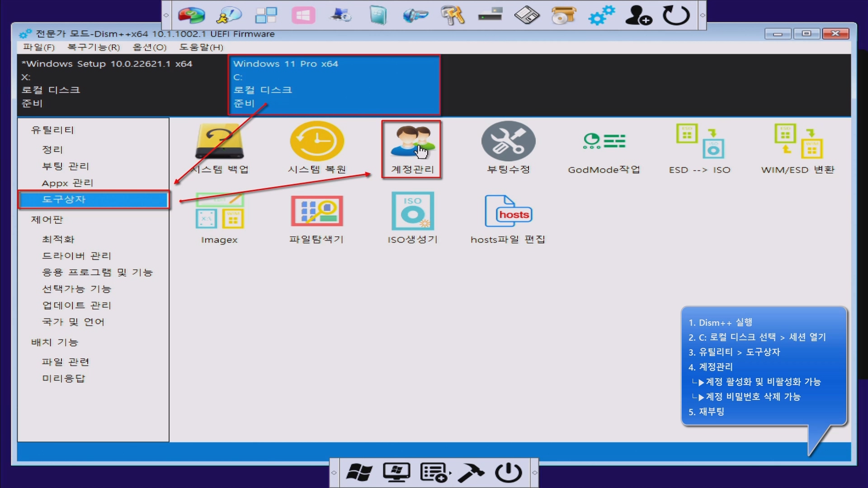Click the box with CD icon in top dock
Screen dimensions: 868x488
pyautogui.click(x=564, y=15)
